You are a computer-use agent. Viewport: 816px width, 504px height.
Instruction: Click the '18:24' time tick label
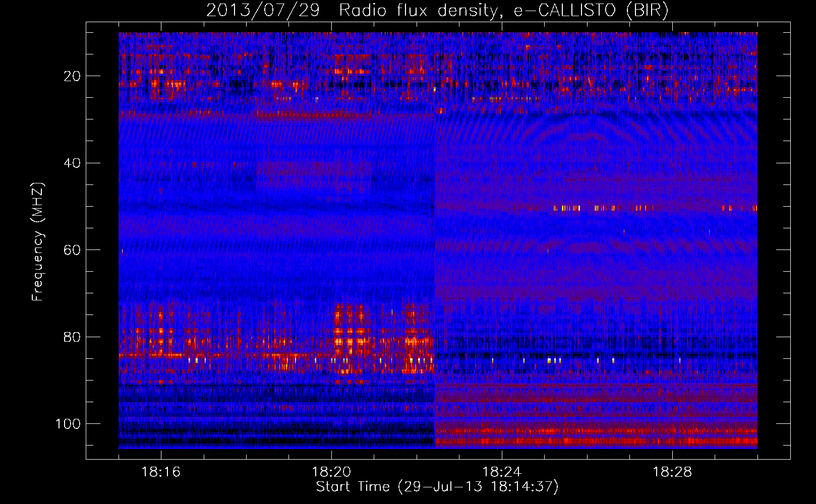point(502,472)
